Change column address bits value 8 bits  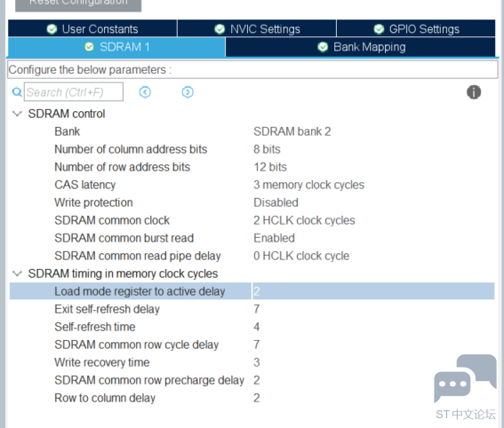pyautogui.click(x=267, y=149)
